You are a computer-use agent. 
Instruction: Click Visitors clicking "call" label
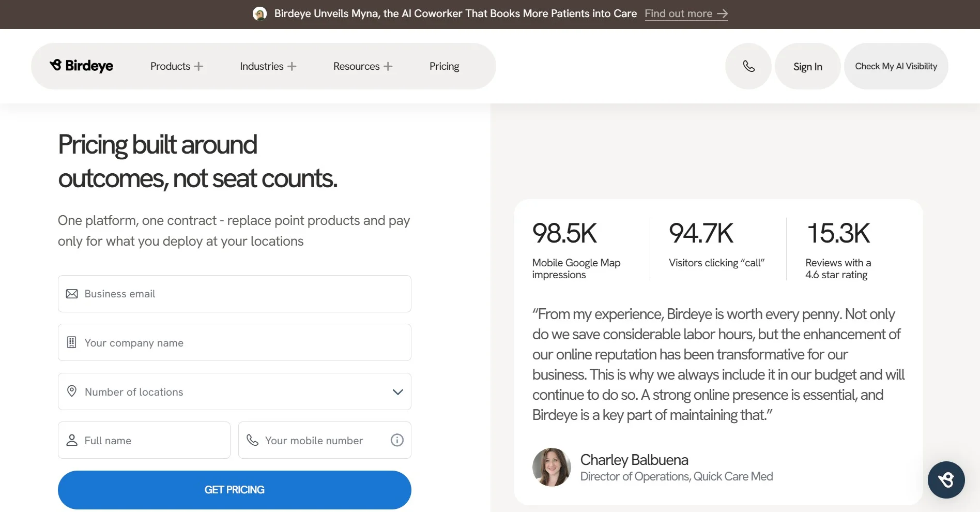[716, 263]
